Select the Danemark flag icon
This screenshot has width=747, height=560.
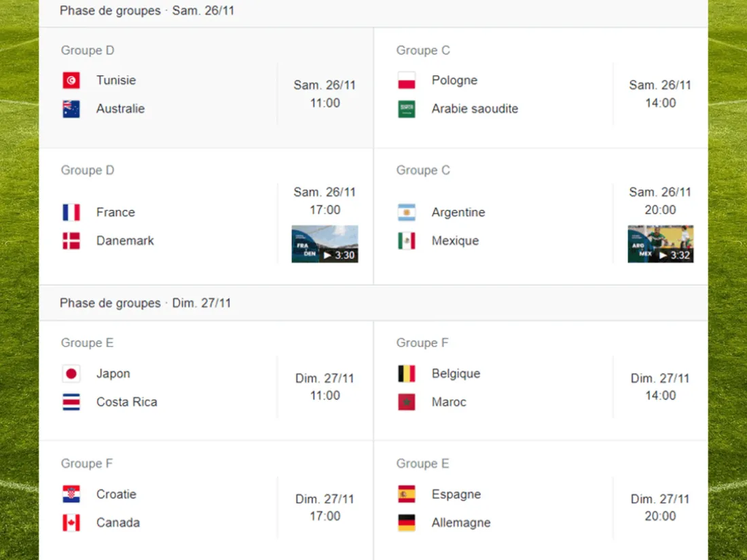click(x=71, y=241)
